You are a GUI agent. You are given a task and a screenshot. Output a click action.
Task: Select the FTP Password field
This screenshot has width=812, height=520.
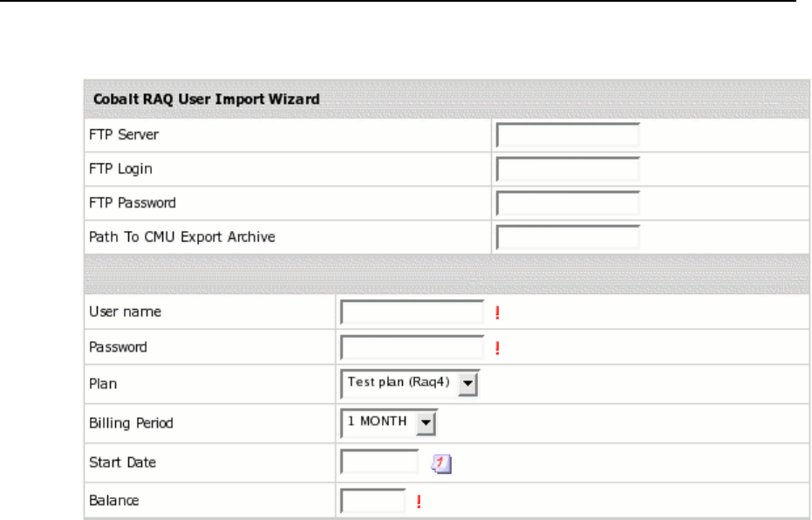tap(568, 203)
